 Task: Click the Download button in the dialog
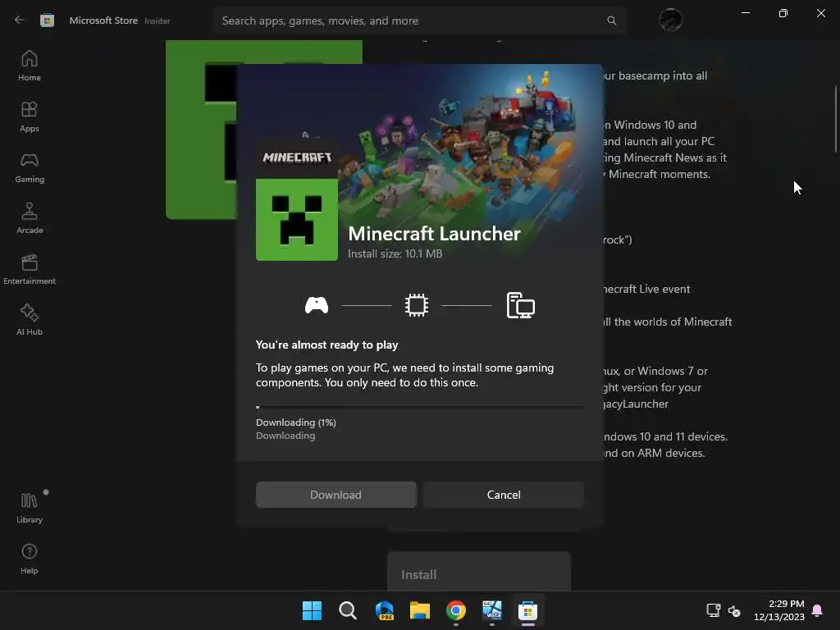coord(336,495)
